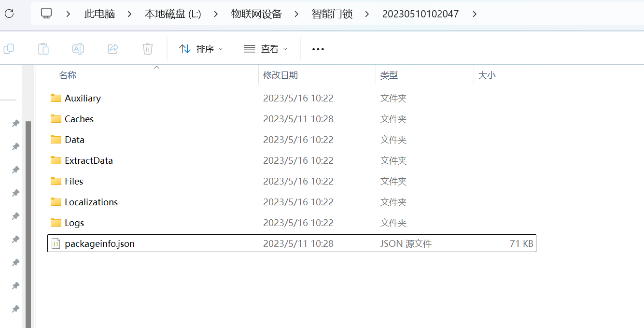
Task: Sort by 修改日期 column header
Action: coord(280,75)
